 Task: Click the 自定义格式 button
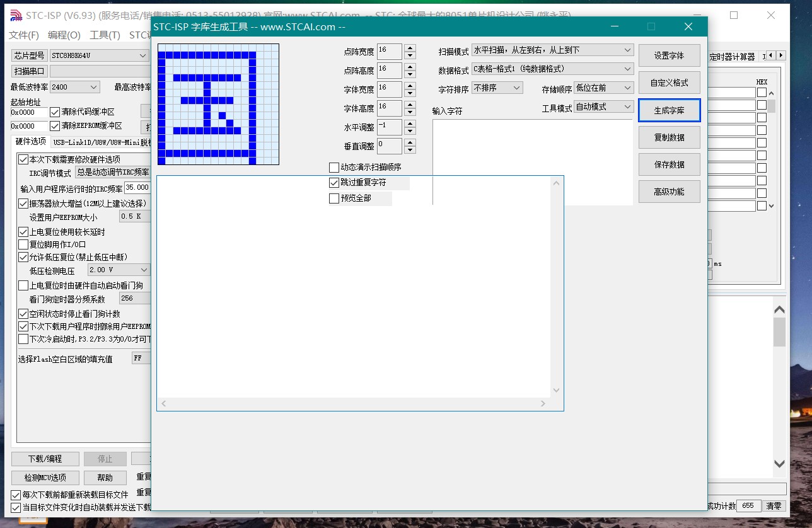point(669,83)
